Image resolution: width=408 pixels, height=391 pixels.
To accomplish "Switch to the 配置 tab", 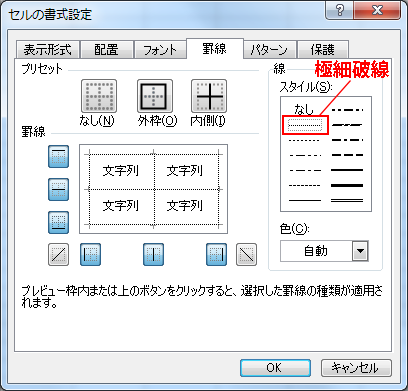I will [107, 50].
